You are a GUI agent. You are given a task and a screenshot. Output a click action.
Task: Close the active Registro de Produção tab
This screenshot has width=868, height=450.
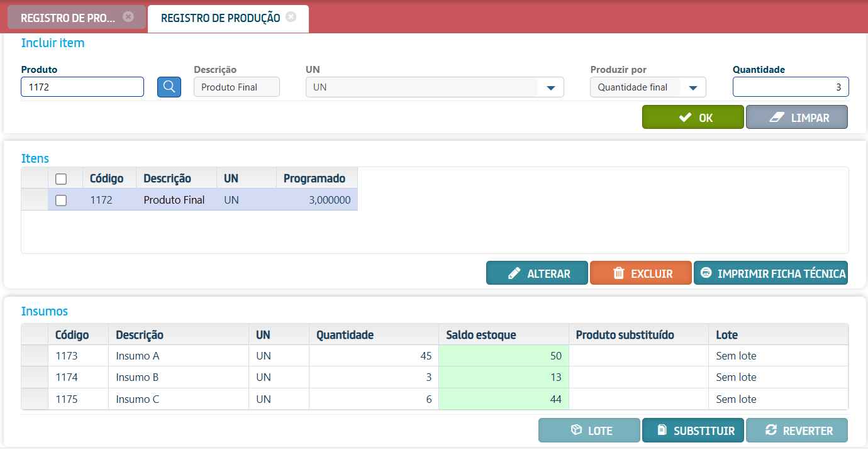point(291,17)
